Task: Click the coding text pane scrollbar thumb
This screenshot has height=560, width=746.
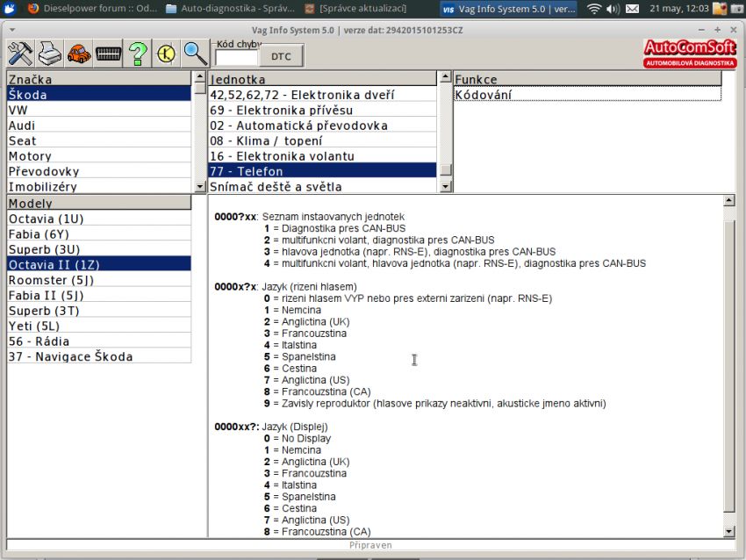Action: click(x=728, y=366)
